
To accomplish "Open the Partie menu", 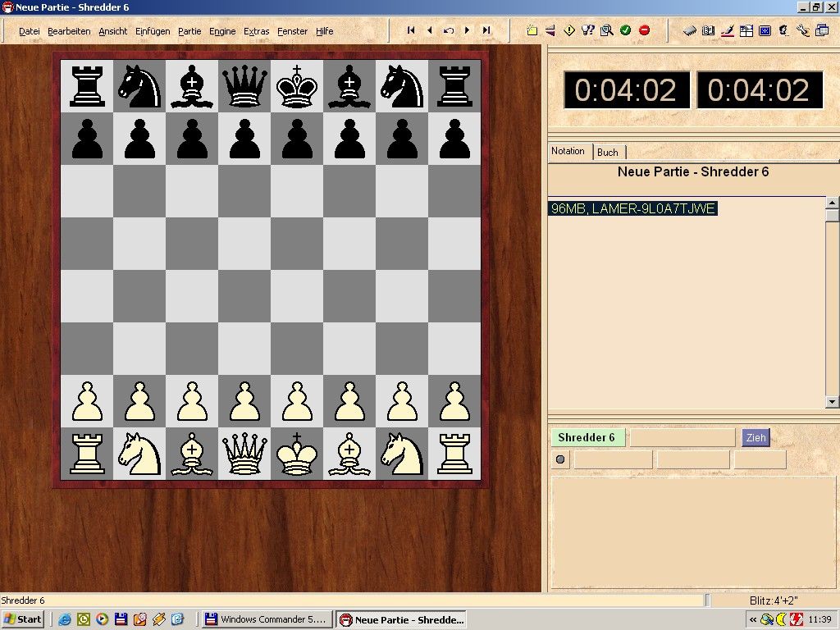I will [x=189, y=31].
